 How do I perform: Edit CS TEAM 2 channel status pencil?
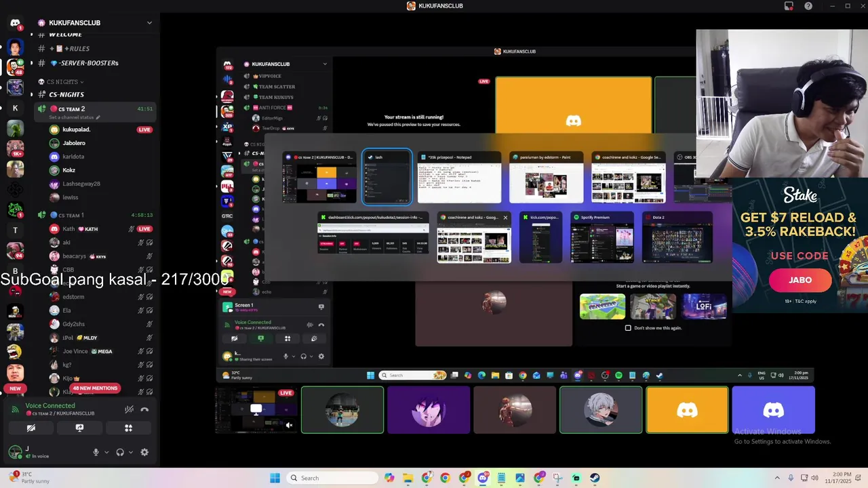click(98, 117)
